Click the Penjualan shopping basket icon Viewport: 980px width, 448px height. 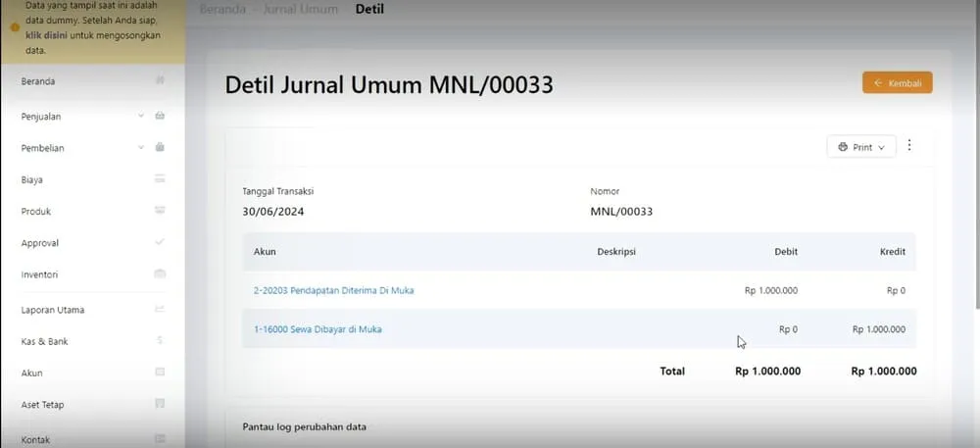(160, 116)
